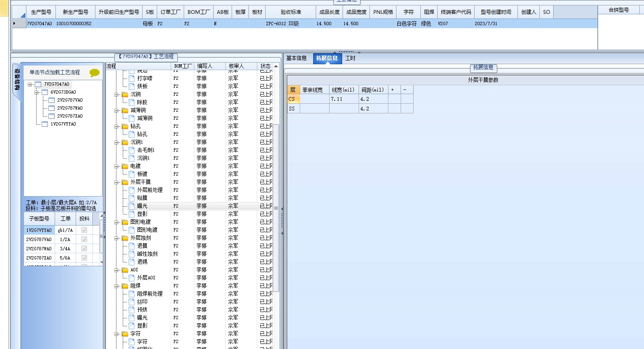Toggle 投料 checkbox for 1V2G7VYYA0 row
644x349 pixels.
(84, 230)
